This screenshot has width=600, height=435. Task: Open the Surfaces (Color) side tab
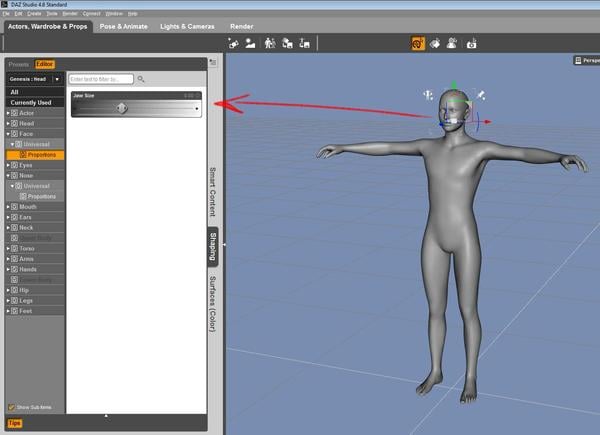click(x=213, y=304)
